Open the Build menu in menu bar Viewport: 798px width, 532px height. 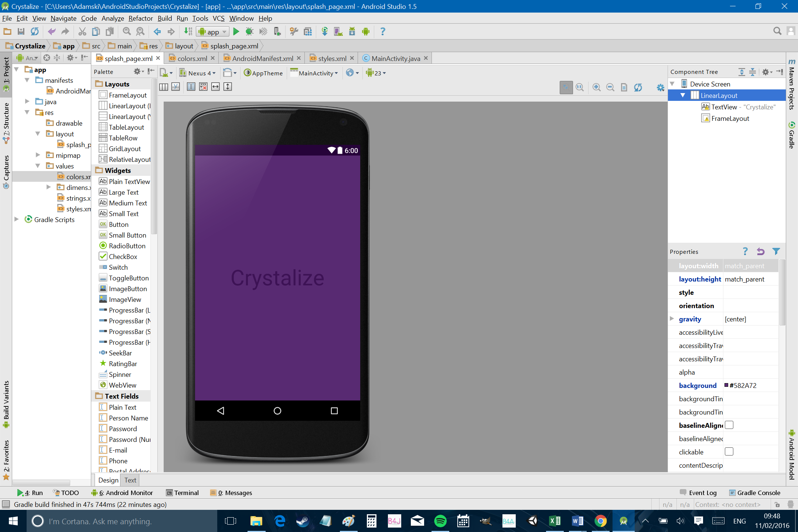(164, 18)
